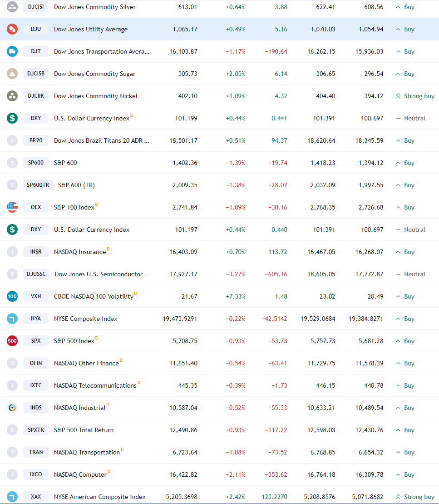Click the Dow Jones Commodity Silver icon

tap(12, 7)
